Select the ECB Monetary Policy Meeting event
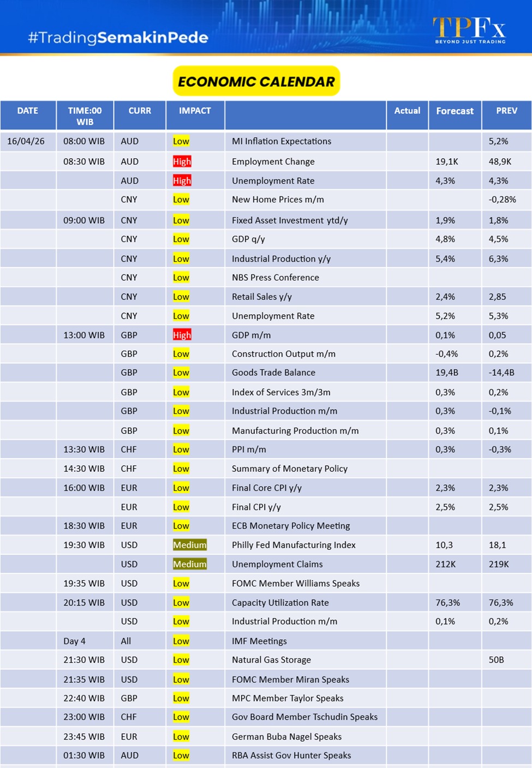Screen dimensions: 532x768 click(x=291, y=526)
